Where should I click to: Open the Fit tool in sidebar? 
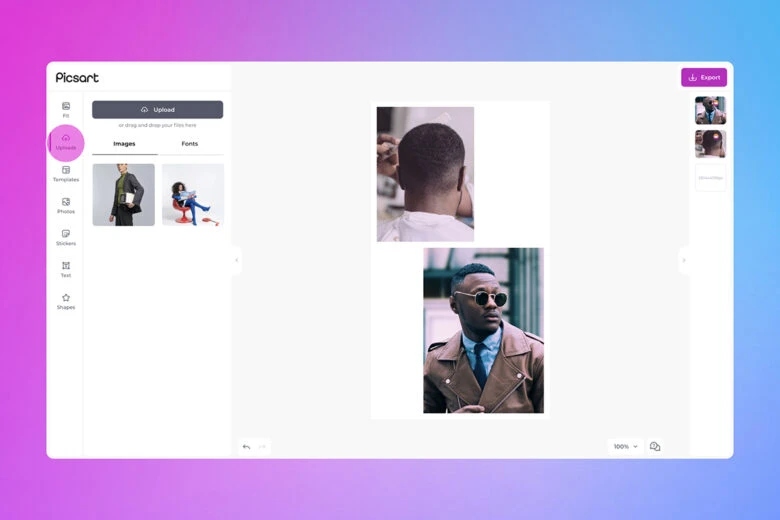tap(66, 109)
